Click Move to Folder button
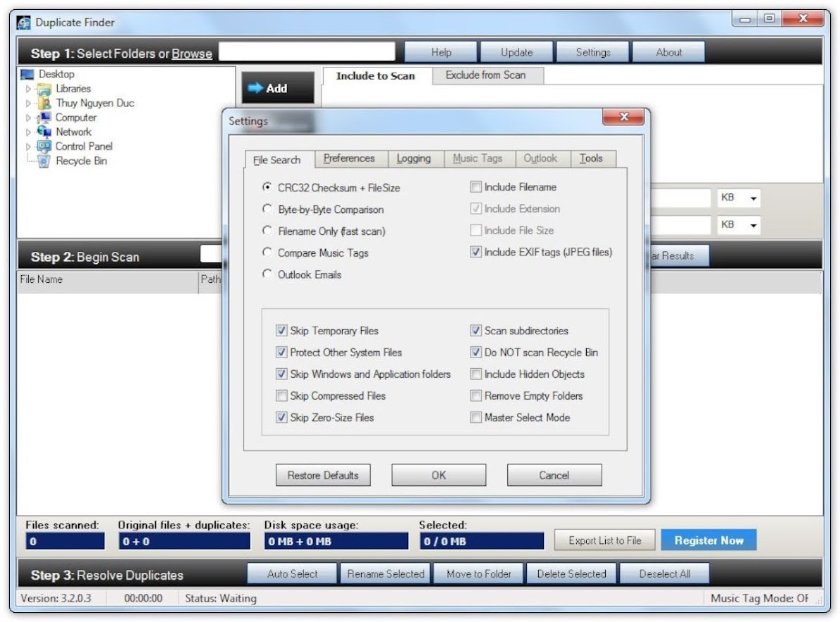 click(x=479, y=573)
